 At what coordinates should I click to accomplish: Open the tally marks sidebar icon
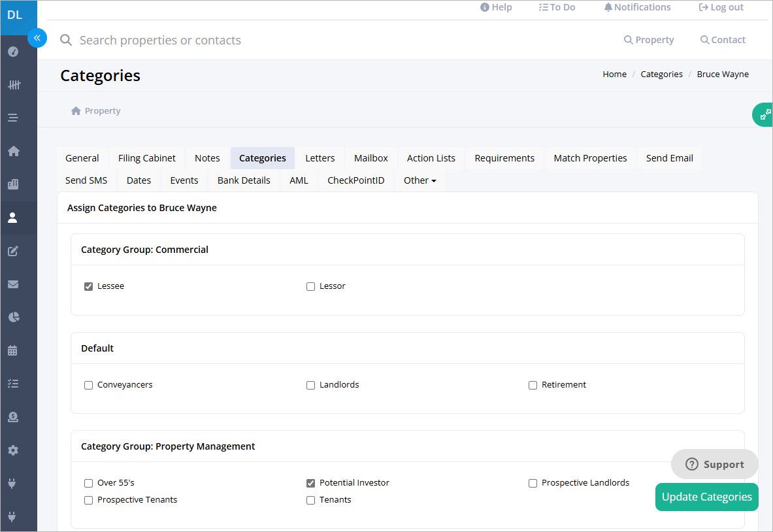[x=14, y=85]
